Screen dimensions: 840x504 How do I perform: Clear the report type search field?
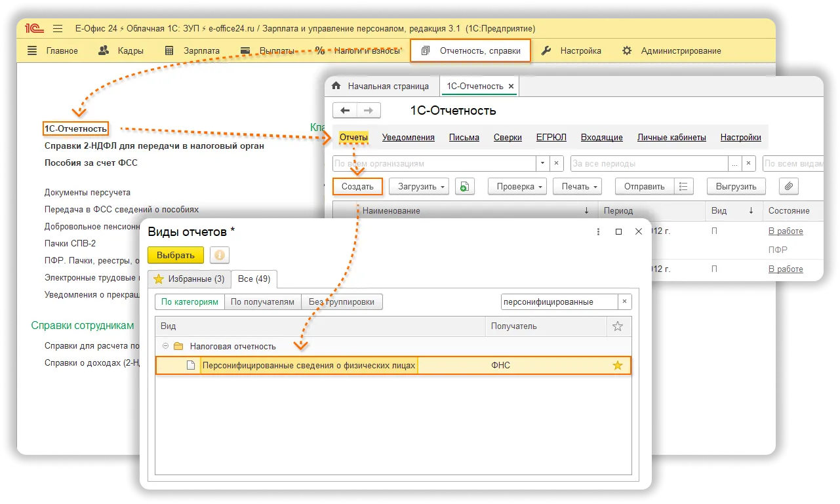(625, 301)
